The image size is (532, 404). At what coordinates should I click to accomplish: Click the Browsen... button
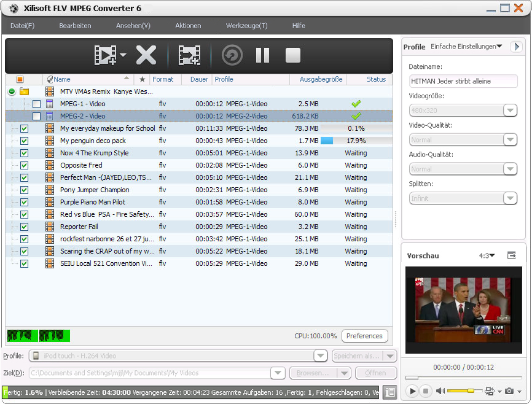pyautogui.click(x=313, y=373)
